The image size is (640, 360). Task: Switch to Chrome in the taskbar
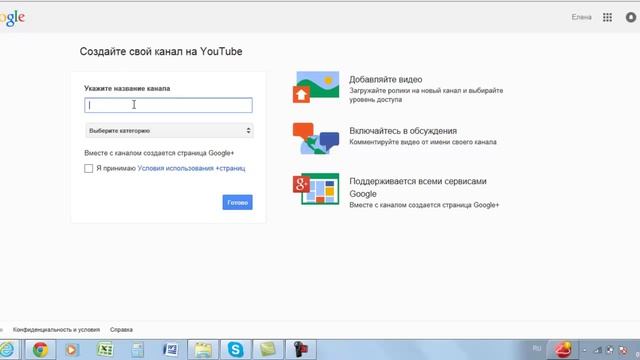coord(40,350)
